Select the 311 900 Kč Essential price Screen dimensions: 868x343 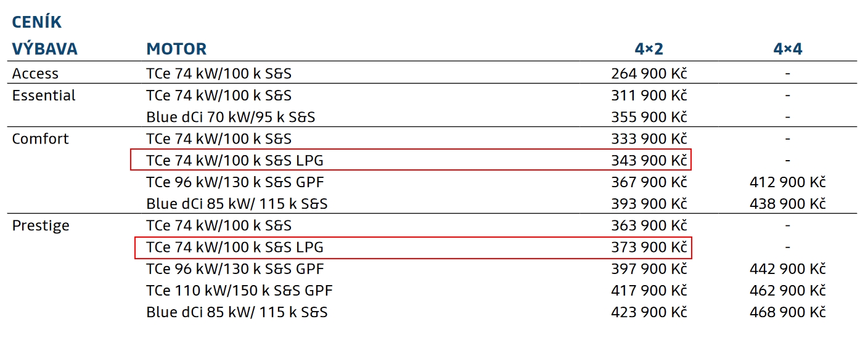[649, 95]
